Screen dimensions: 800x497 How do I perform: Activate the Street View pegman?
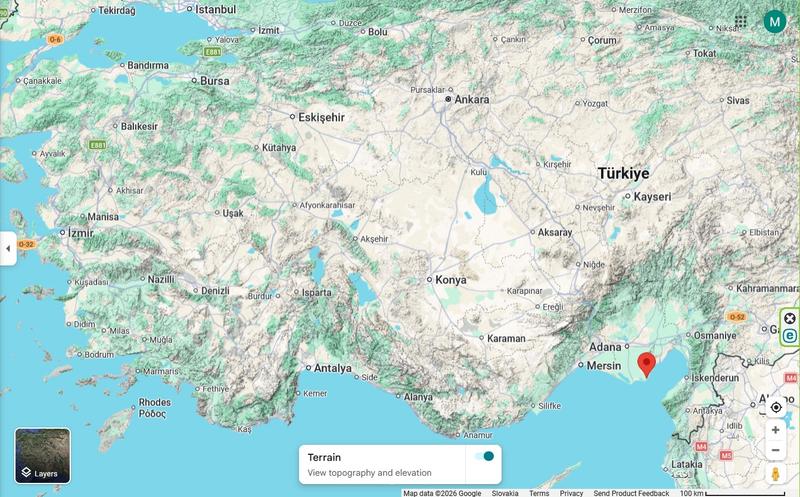point(776,474)
